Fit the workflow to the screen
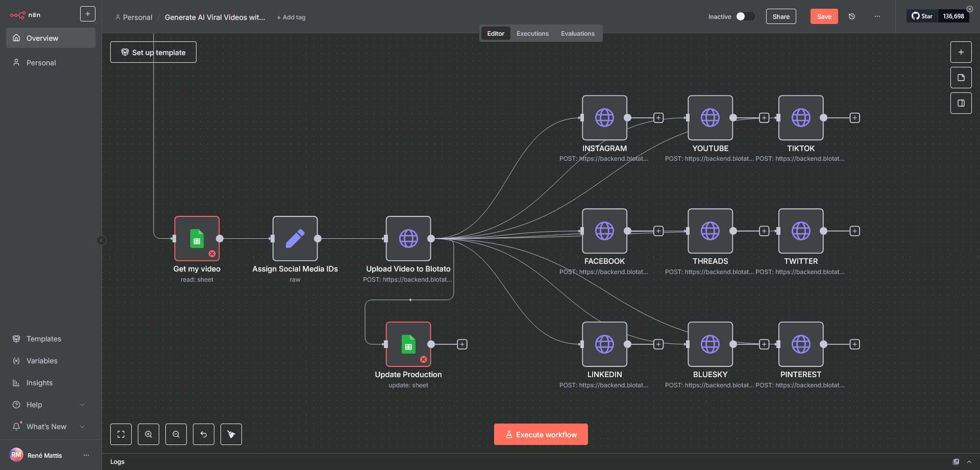The image size is (980, 470). 121,434
